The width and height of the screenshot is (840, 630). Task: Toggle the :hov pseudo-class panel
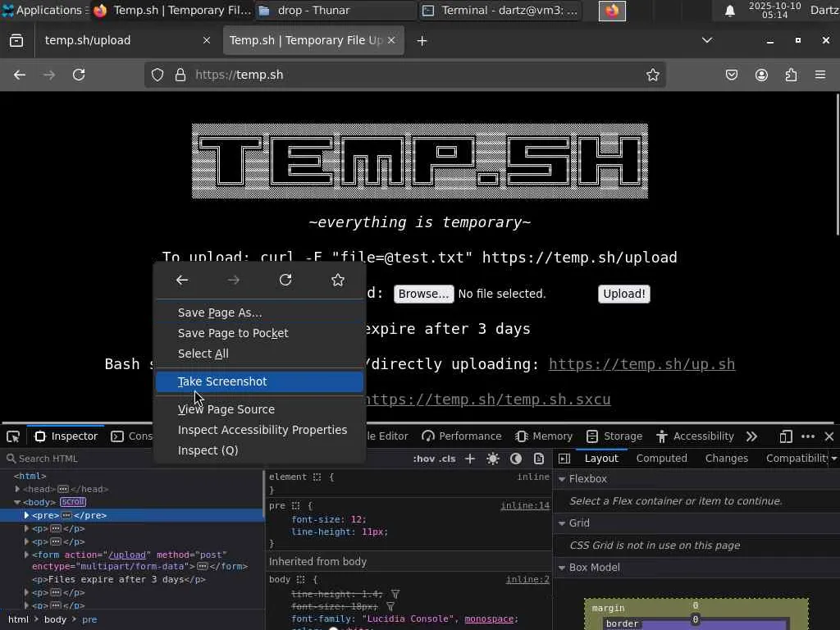tap(424, 459)
